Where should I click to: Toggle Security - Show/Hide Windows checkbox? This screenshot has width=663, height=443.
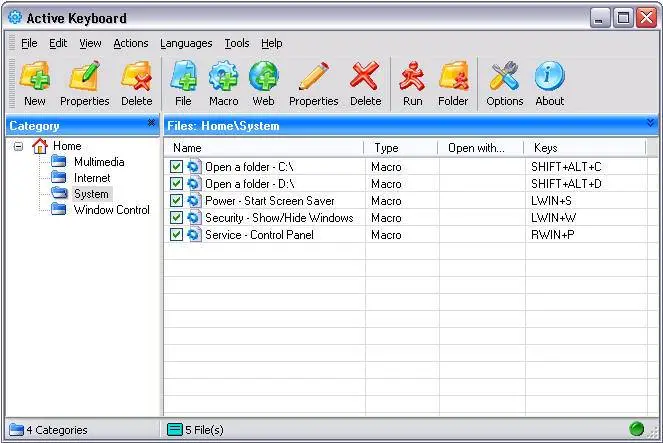pyautogui.click(x=176, y=218)
